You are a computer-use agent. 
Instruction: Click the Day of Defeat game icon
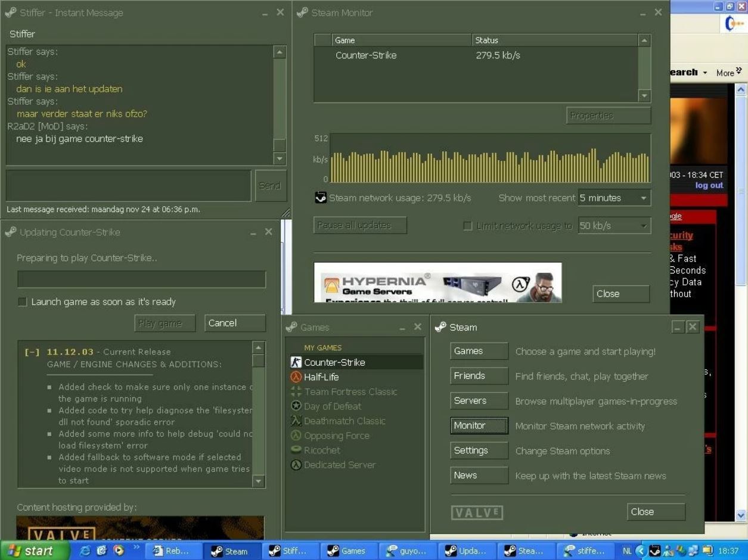tap(296, 406)
